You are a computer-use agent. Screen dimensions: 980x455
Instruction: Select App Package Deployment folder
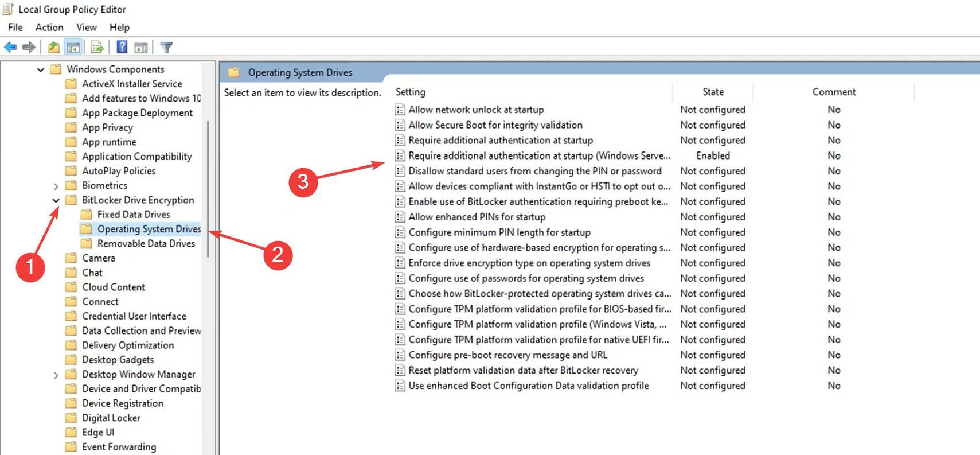(x=137, y=112)
